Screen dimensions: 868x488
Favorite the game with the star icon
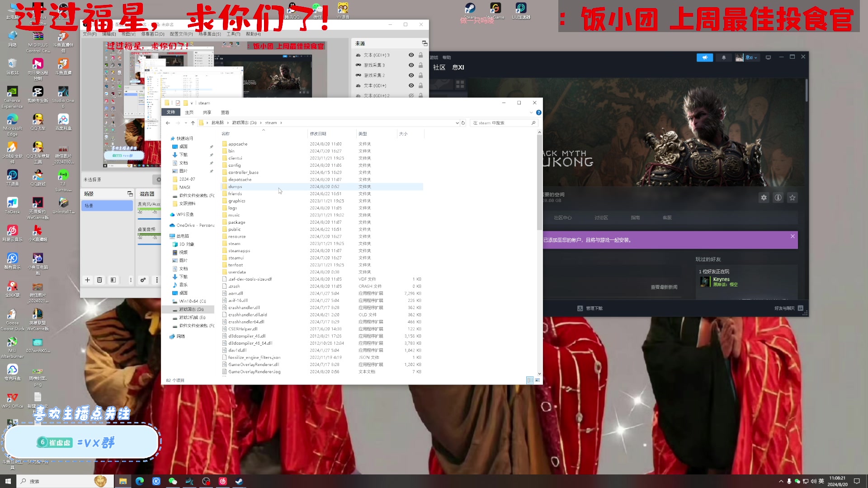(793, 197)
